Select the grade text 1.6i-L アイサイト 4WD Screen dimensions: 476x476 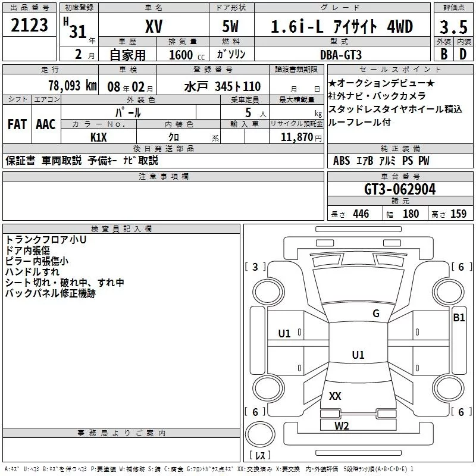click(342, 26)
